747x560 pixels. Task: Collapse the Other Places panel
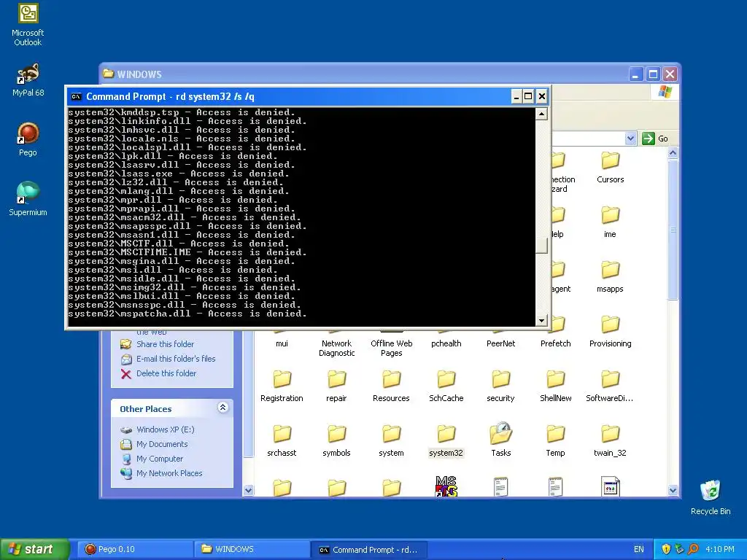(x=222, y=408)
